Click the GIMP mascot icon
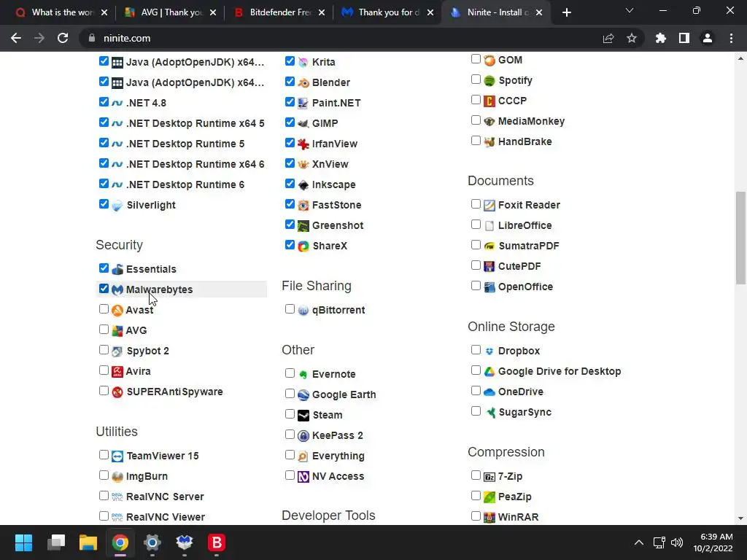The image size is (747, 560). 303,123
